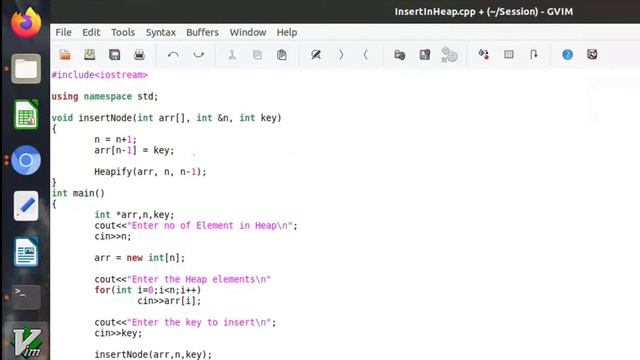Click the 'Enter the Heap elements' string
This screenshot has width=640, height=360.
(199, 280)
